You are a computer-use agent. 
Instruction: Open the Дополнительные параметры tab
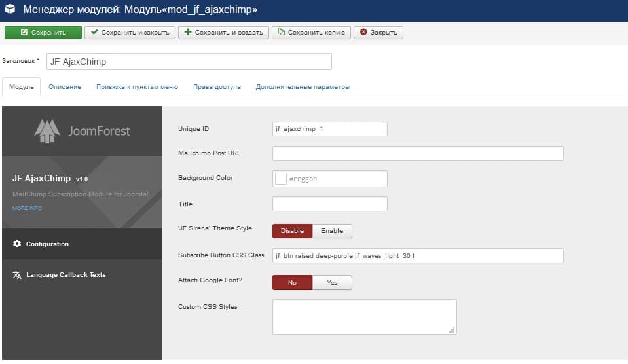(x=303, y=87)
